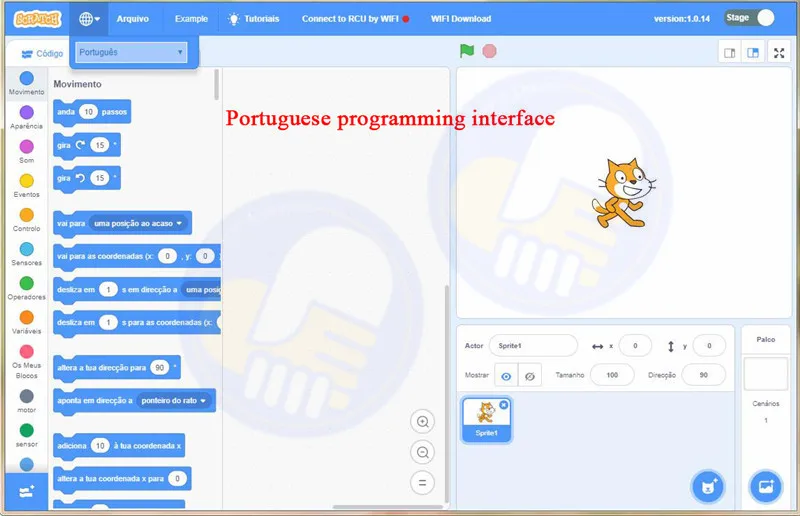Zoom out the workspace
The image size is (800, 516).
tap(422, 452)
